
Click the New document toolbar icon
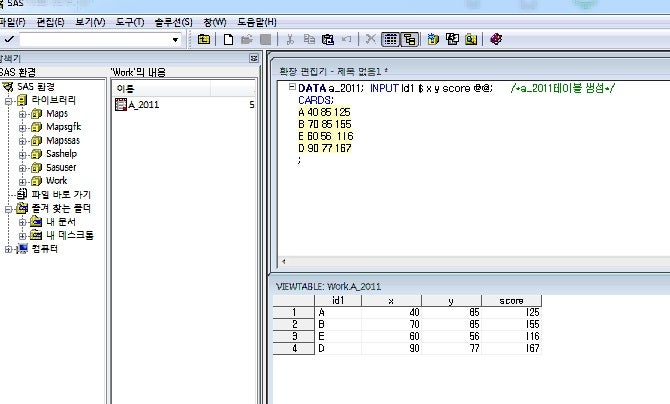coord(229,39)
